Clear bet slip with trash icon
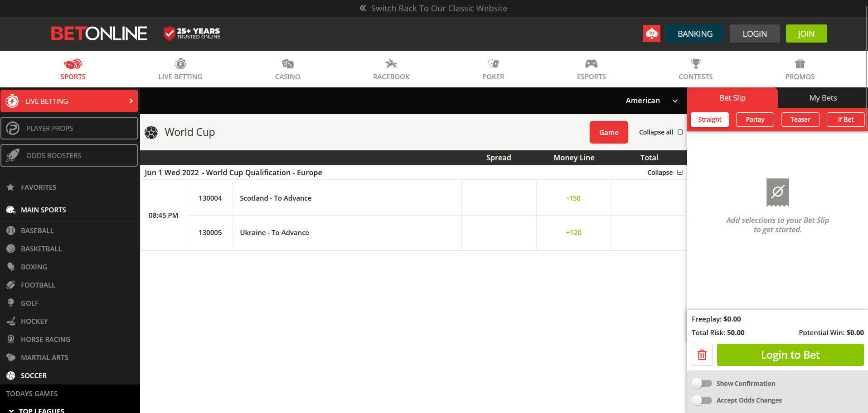This screenshot has height=413, width=868. coord(702,355)
